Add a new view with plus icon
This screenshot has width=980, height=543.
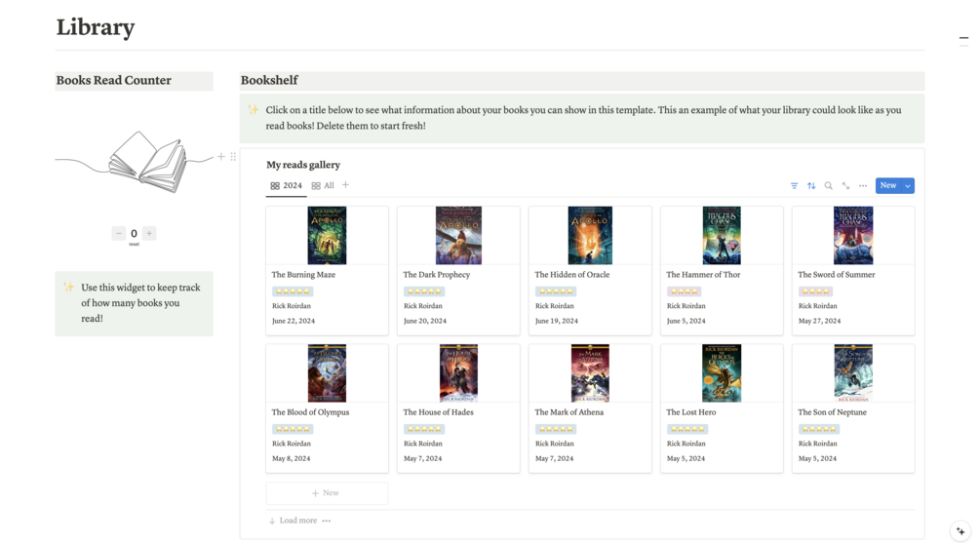(x=345, y=185)
